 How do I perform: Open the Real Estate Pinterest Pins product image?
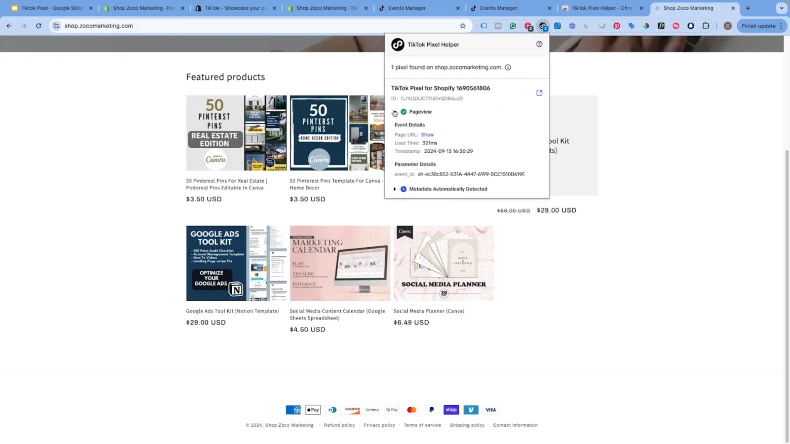pyautogui.click(x=236, y=133)
